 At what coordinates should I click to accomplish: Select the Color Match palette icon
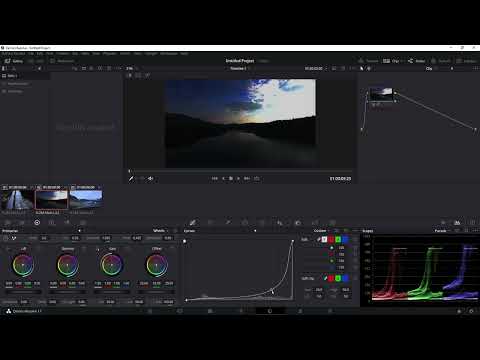pyautogui.click(x=22, y=223)
